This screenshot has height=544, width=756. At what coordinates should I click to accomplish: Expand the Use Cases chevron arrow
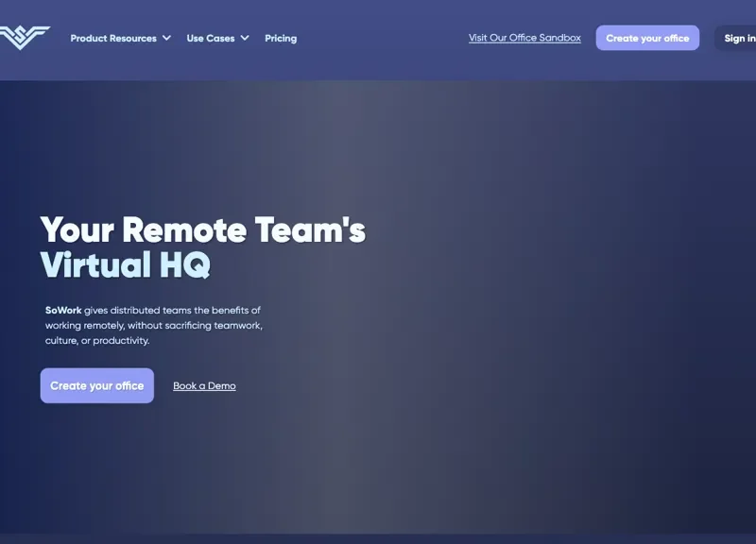(245, 39)
